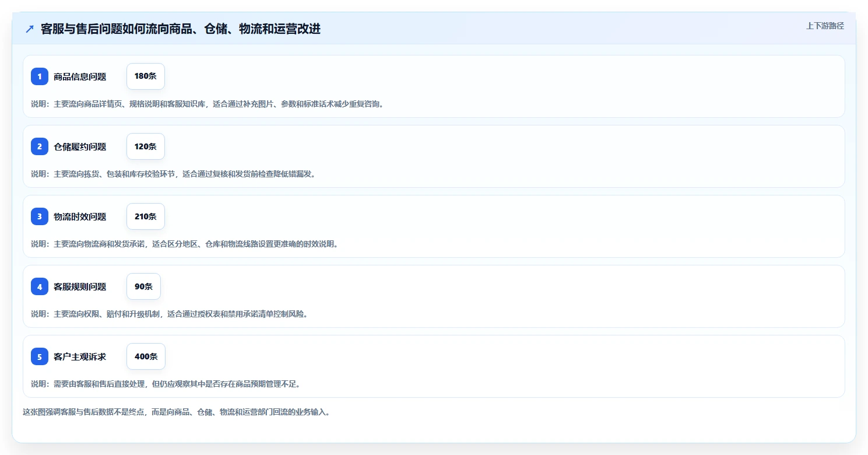Viewport: 868px width, 455px height.
Task: Click the description mentioning 拣货、包装和库存校验
Action: point(174,174)
